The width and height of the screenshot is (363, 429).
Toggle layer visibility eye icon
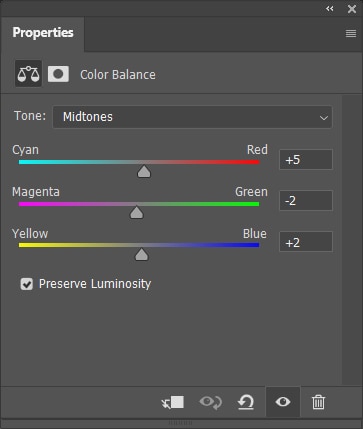pyautogui.click(x=283, y=402)
